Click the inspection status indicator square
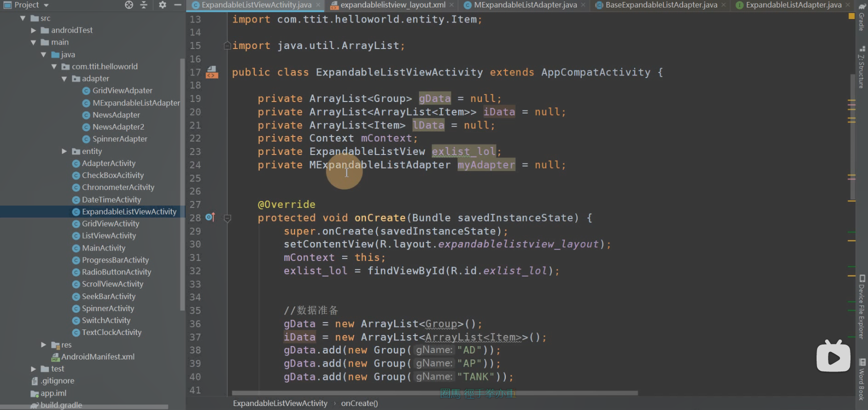The image size is (868, 410). pyautogui.click(x=852, y=16)
